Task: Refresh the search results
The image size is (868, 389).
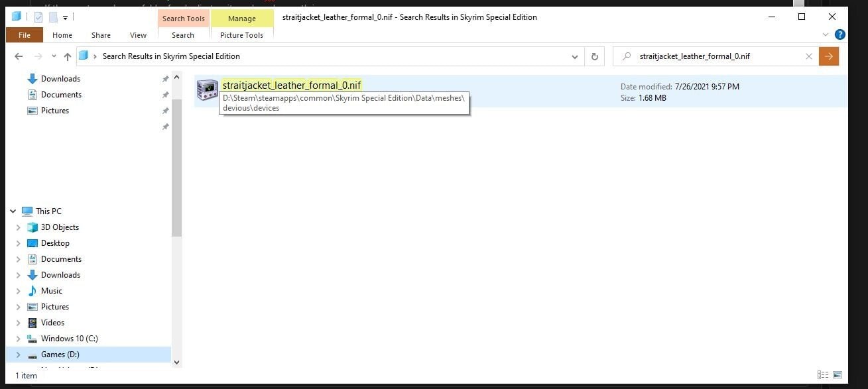Action: (x=595, y=57)
